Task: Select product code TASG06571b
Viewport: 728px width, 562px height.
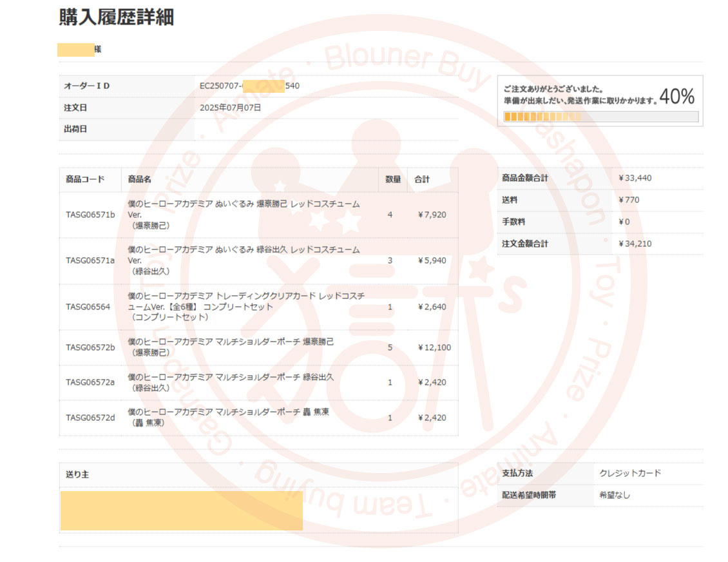Action: (90, 215)
